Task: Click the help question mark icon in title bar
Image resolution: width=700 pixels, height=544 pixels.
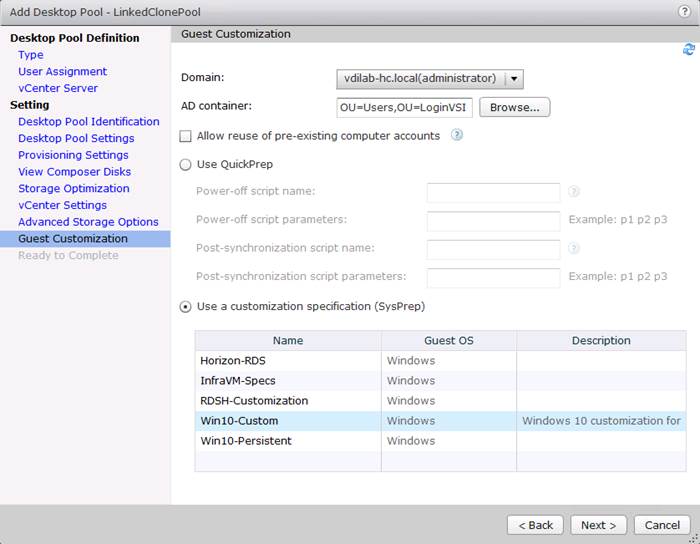Action: (684, 11)
